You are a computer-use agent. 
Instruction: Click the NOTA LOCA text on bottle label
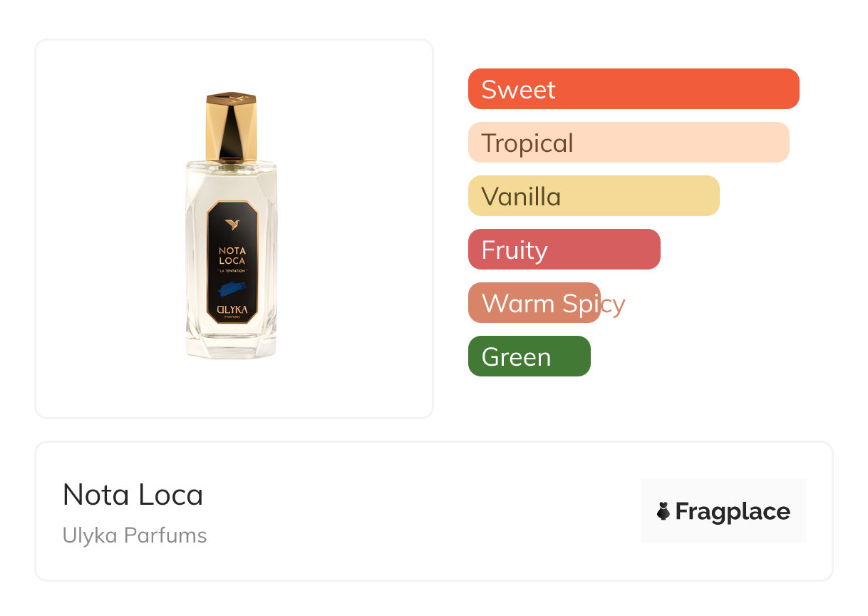point(232,255)
